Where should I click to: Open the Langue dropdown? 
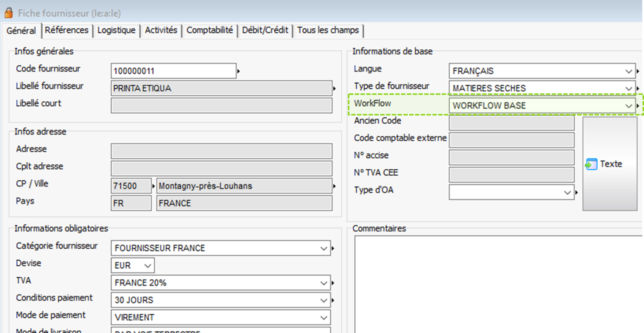[629, 71]
